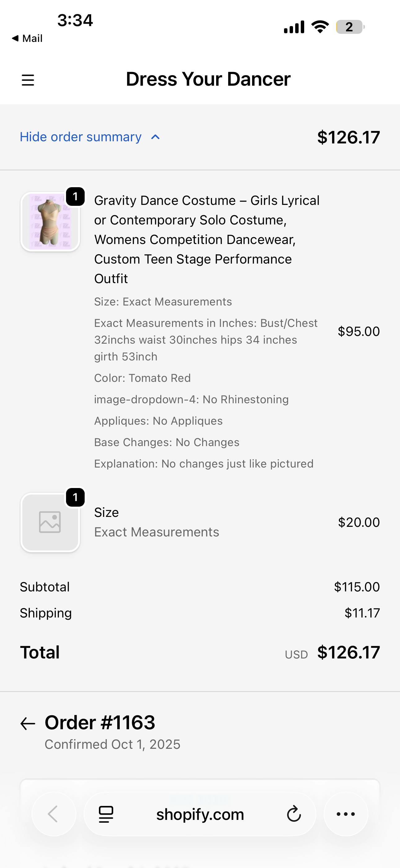The height and width of the screenshot is (868, 400).
Task: Tap the placeholder image icon for Size item
Action: click(x=50, y=522)
